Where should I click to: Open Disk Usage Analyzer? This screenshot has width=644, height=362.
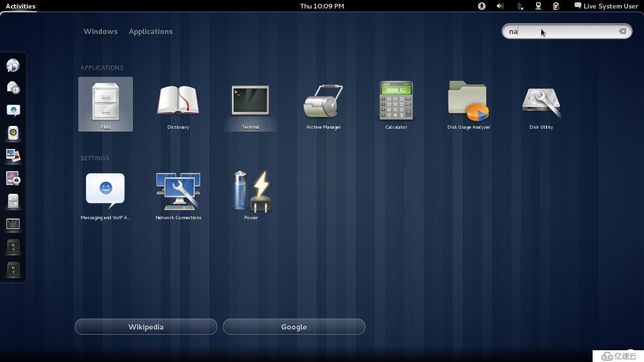pos(469,104)
